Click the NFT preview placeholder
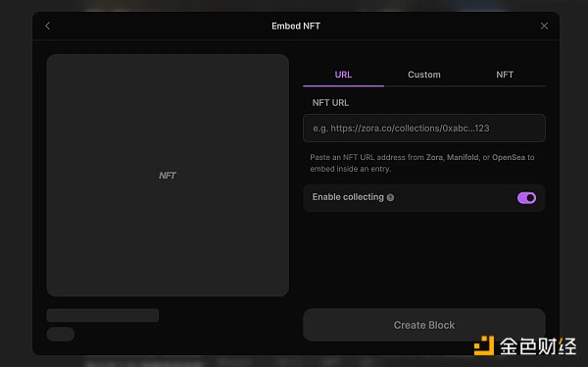 168,175
